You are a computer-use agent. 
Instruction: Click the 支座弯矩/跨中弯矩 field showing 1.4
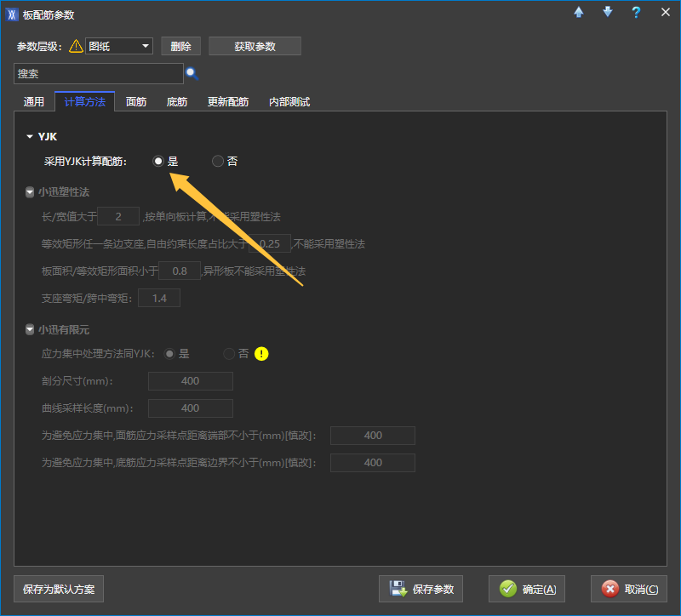(159, 299)
